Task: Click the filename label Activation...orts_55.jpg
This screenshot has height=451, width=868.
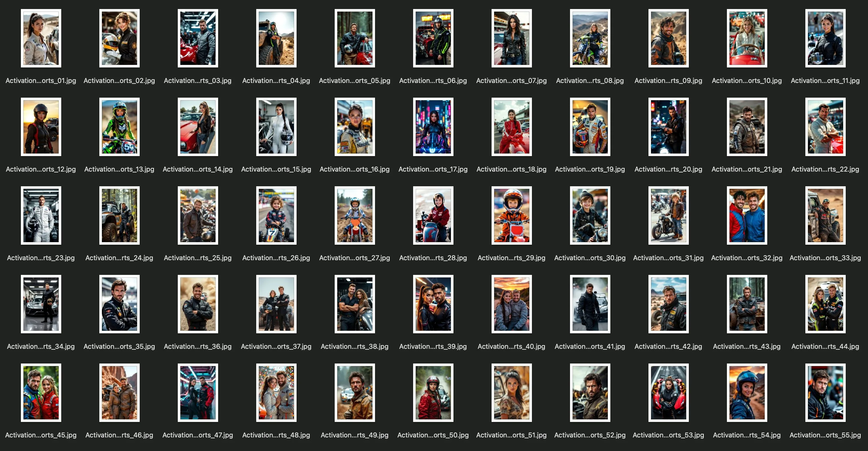Action: coord(825,435)
